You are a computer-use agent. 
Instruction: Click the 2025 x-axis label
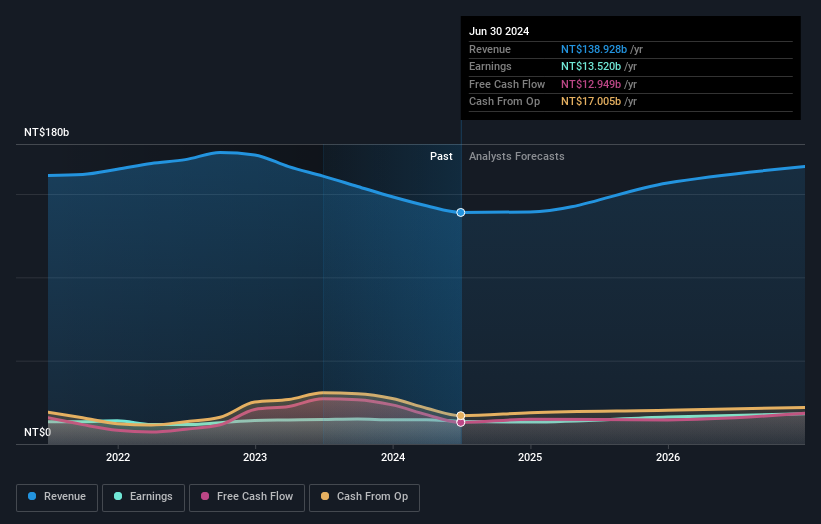[x=530, y=457]
